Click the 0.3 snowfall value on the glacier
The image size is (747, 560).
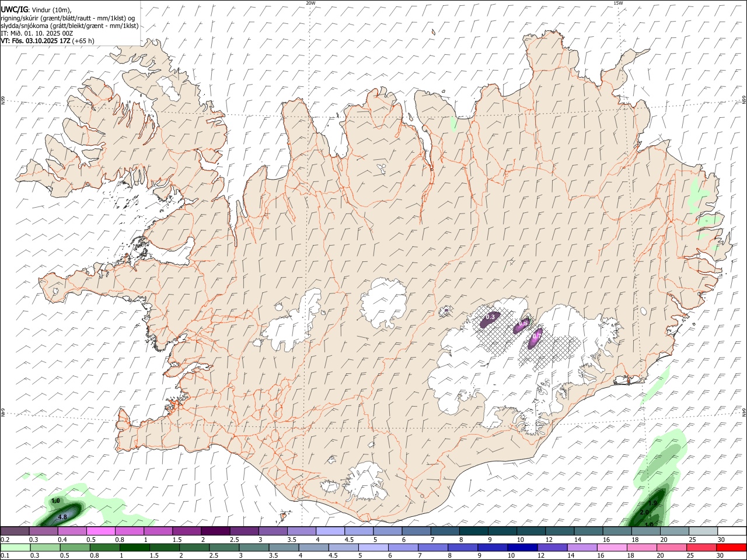490,317
